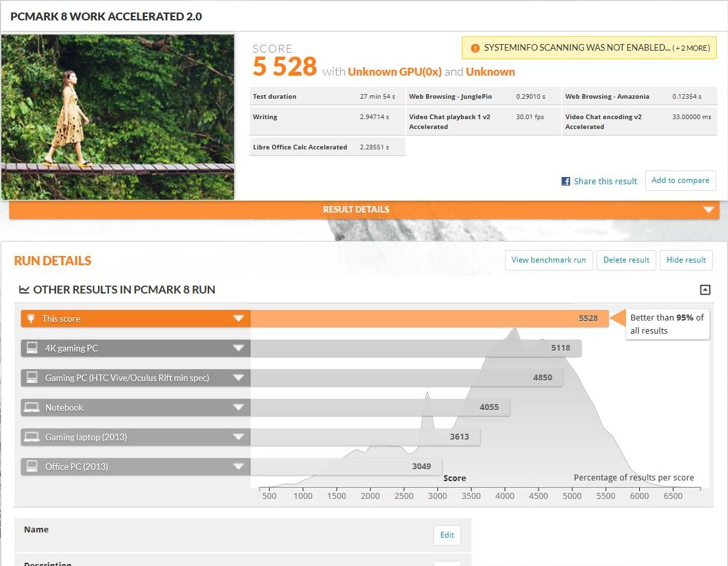Viewport: 728px width, 566px height.
Task: Click the laptop icon beside Notebook
Action: tap(31, 407)
